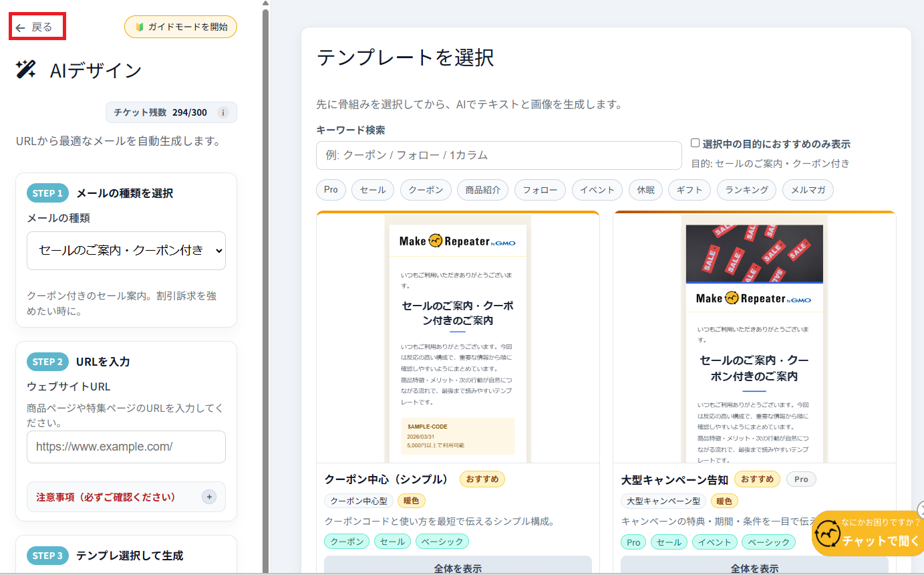Image resolution: width=924 pixels, height=575 pixels.
Task: Select the 大型キャンペーン告知 template thumbnail
Action: click(x=754, y=338)
